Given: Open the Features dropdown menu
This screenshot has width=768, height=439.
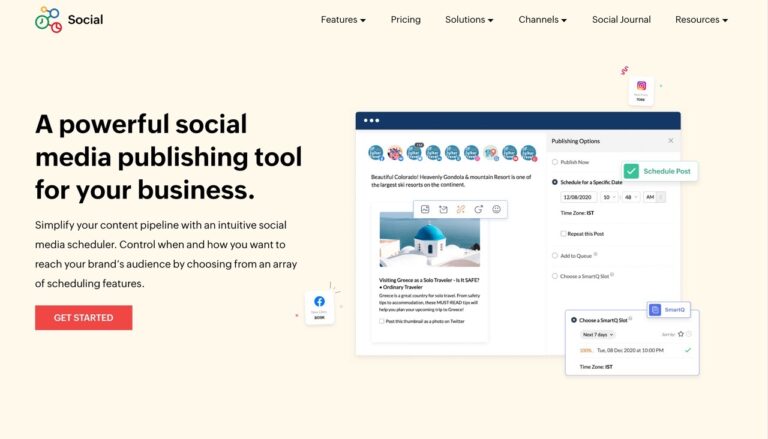Looking at the screenshot, I should pos(343,20).
